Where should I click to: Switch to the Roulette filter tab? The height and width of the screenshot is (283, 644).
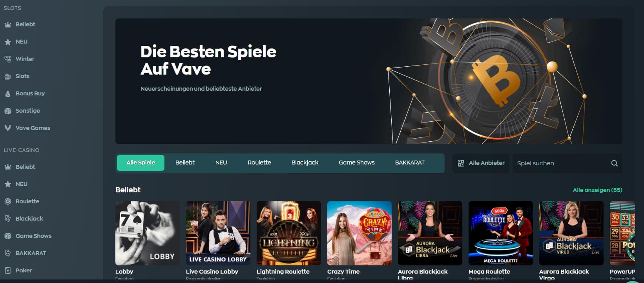tap(259, 162)
